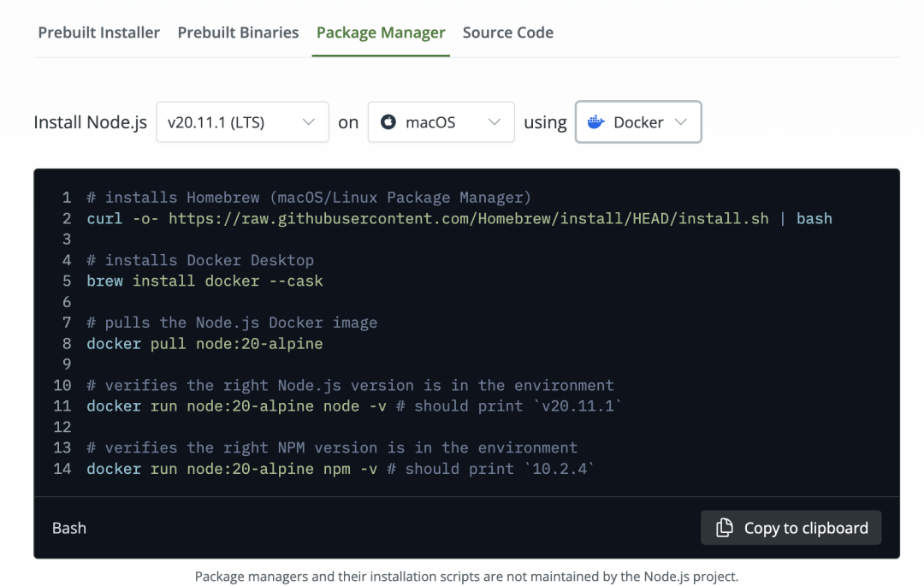Click the macOS Apple logo icon
Viewport: 924px width, 586px height.
(388, 122)
